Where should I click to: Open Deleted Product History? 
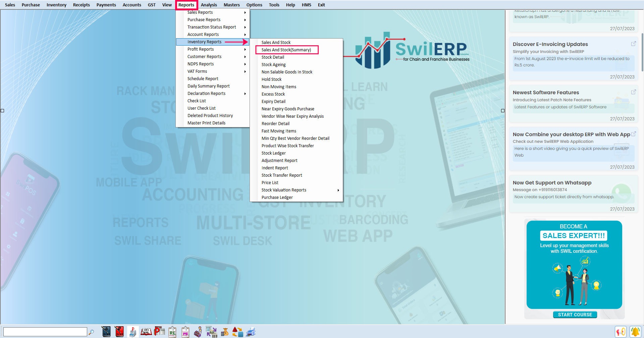[213, 116]
